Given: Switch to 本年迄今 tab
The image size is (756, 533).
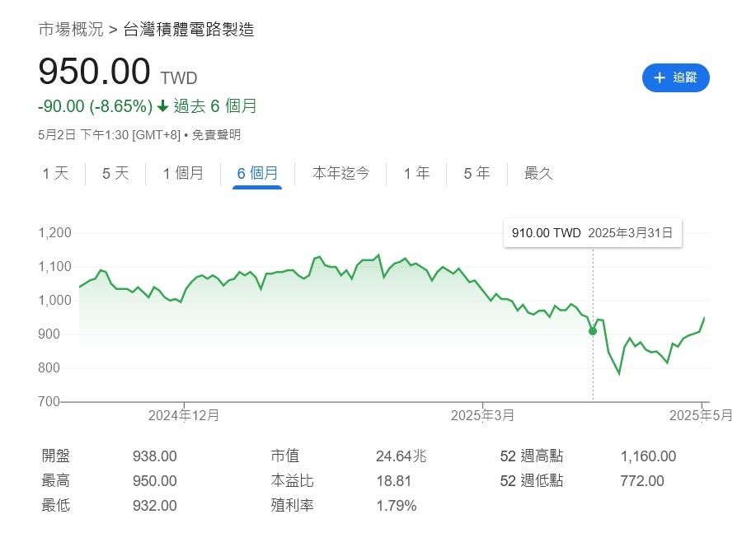Looking at the screenshot, I should click(340, 173).
